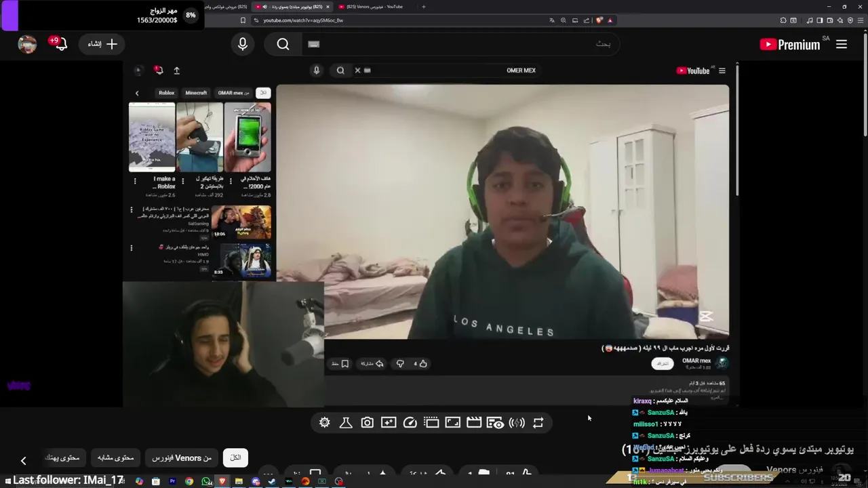This screenshot has width=868, height=488.
Task: Open the Chrome icon in the taskbar
Action: (189, 481)
